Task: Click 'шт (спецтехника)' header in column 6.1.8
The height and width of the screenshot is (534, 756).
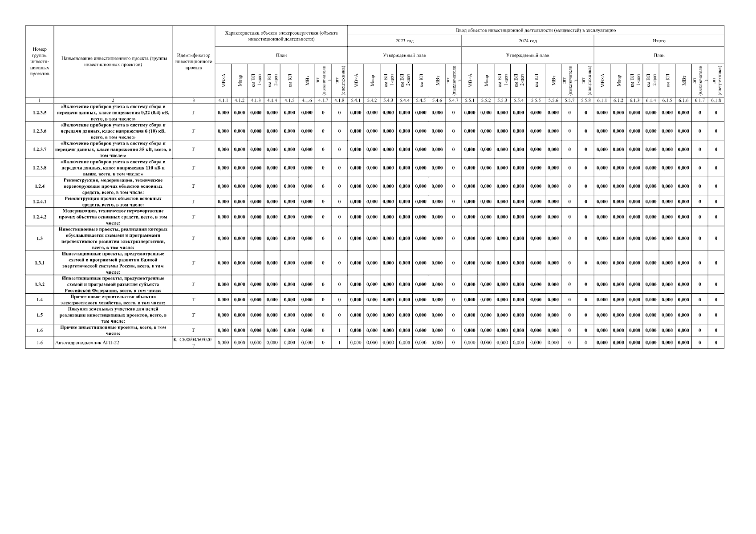Action: (716, 81)
